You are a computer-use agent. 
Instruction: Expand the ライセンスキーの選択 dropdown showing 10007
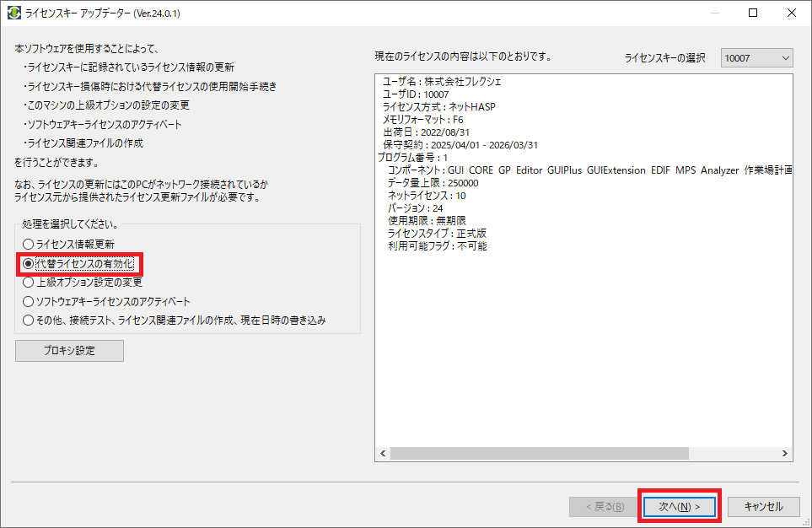click(757, 57)
